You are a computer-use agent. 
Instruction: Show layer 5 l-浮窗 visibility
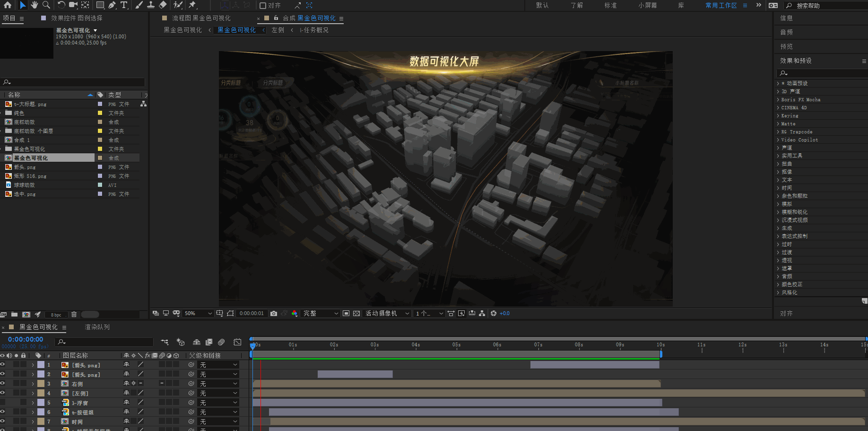click(x=2, y=403)
